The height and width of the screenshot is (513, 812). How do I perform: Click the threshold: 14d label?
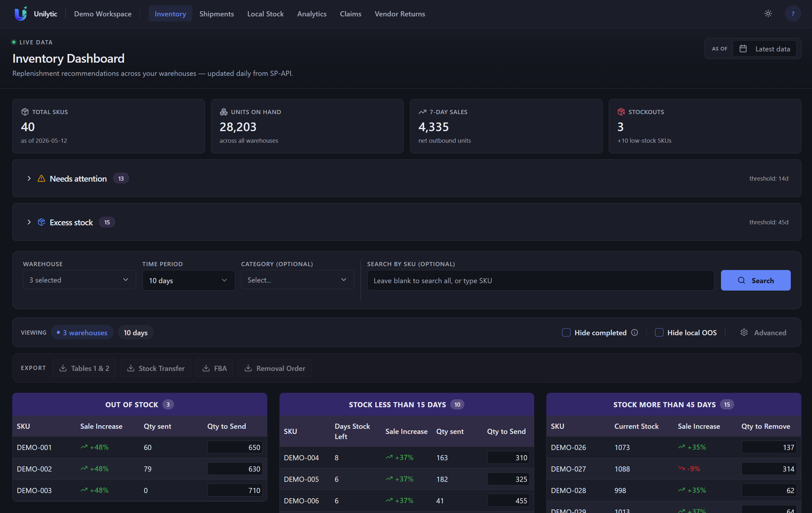pyautogui.click(x=769, y=178)
